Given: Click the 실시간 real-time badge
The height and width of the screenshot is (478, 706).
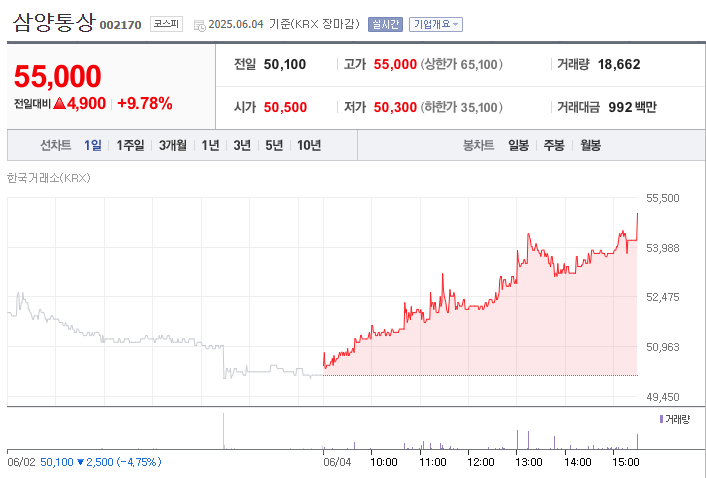Looking at the screenshot, I should click(385, 24).
